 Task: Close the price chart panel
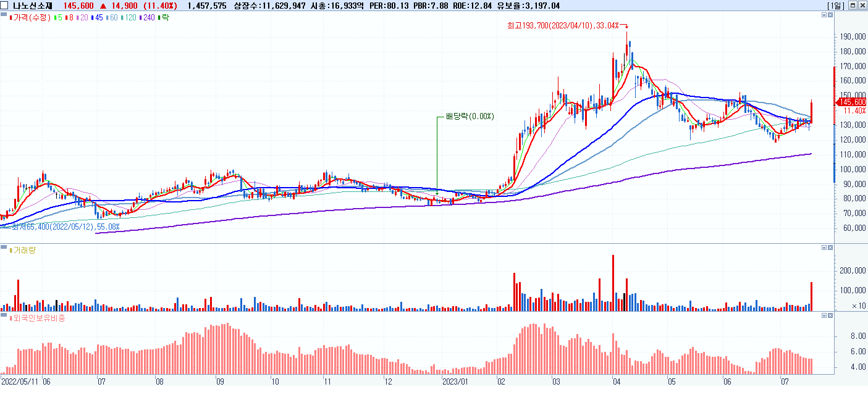point(830,15)
